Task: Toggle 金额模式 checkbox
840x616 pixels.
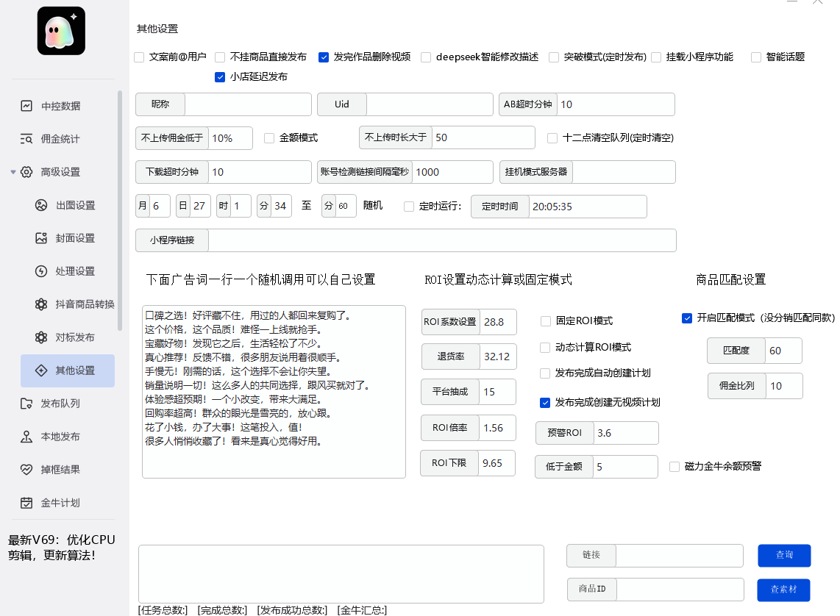Action: pos(269,138)
